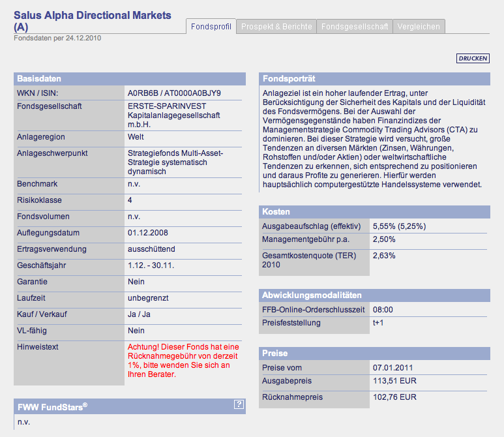Click the Ausgabepreis value 113,51 EUR

(x=394, y=381)
